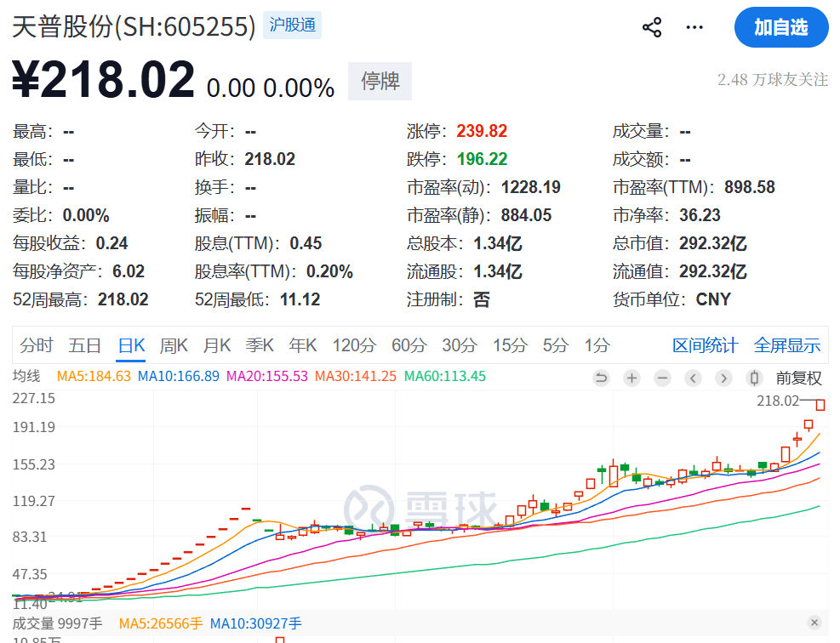Click the blue 加自选 button
The image size is (840, 643).
(780, 27)
